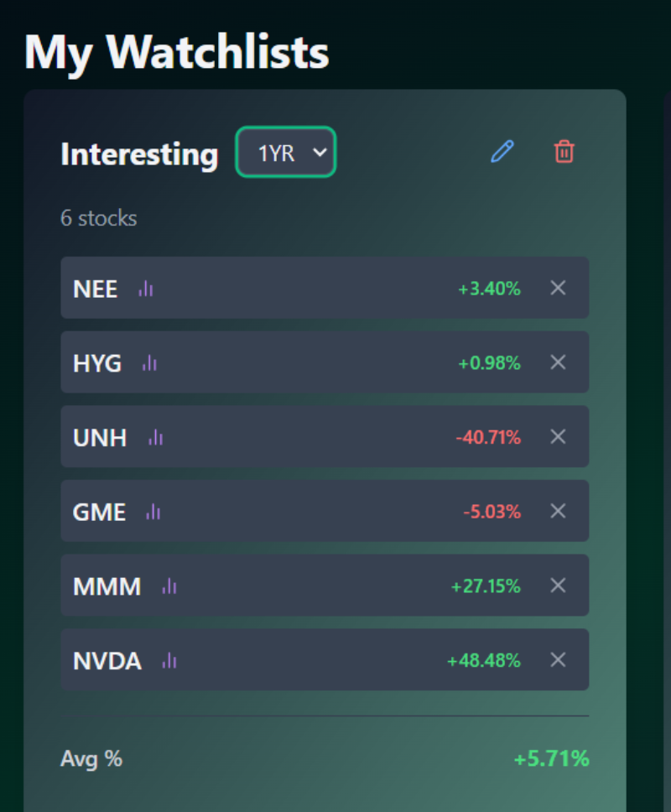
Task: Remove NEE from the watchlist
Action: 558,289
